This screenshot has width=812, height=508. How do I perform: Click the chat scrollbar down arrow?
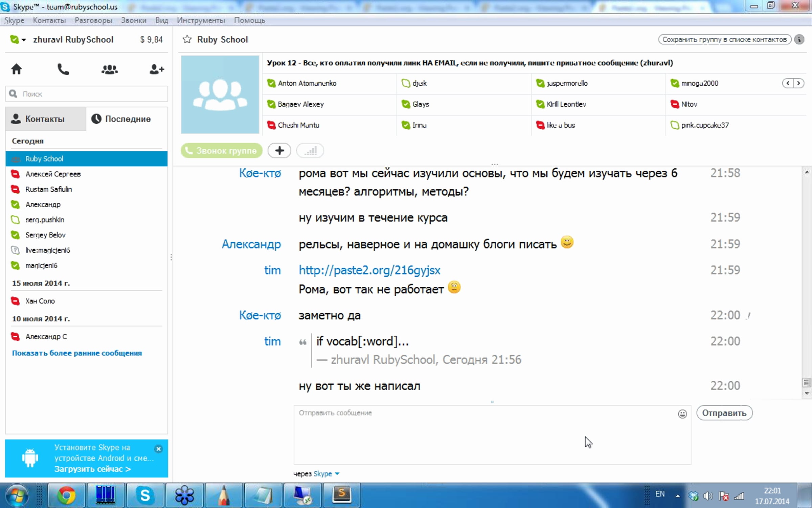tap(807, 394)
